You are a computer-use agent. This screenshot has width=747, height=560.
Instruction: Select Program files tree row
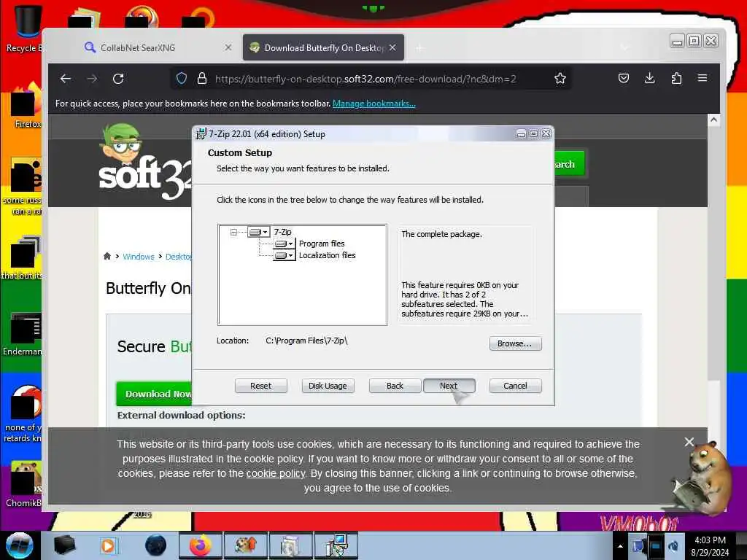coord(322,244)
